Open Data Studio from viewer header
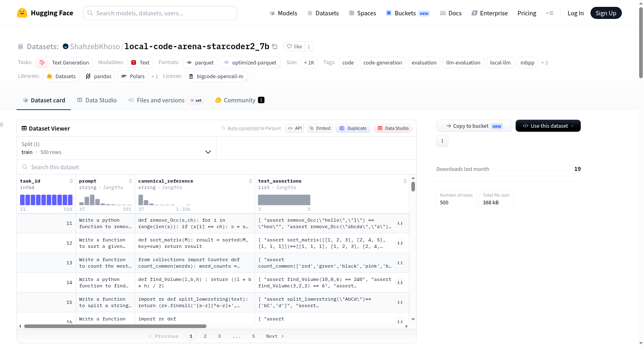The height and width of the screenshot is (347, 644). (393, 128)
